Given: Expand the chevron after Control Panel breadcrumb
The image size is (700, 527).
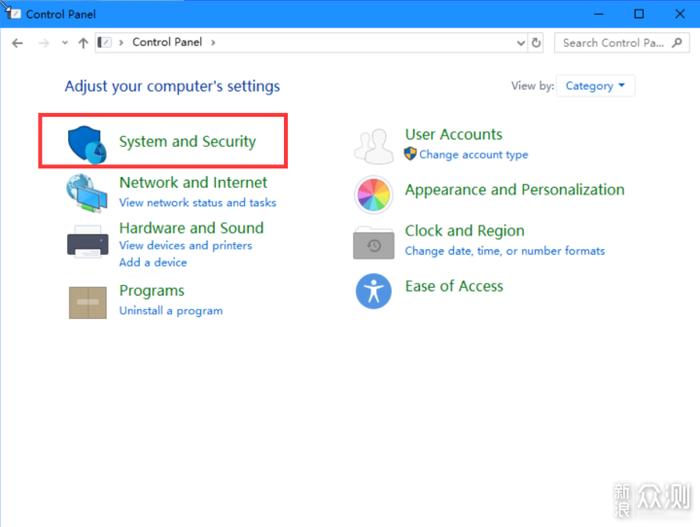Looking at the screenshot, I should pyautogui.click(x=213, y=42).
